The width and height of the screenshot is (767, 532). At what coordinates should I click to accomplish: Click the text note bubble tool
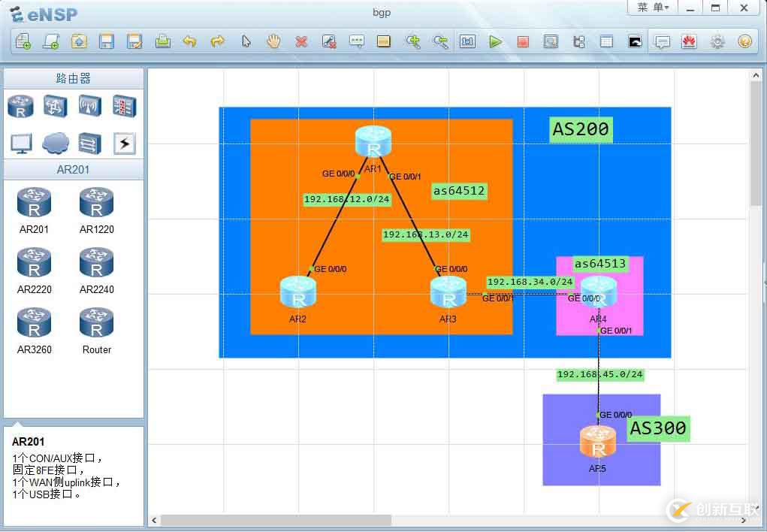[x=357, y=41]
